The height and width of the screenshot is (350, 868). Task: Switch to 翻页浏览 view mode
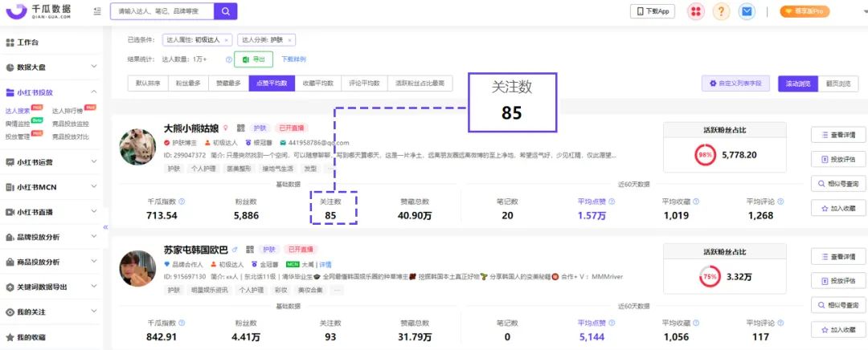pos(838,83)
